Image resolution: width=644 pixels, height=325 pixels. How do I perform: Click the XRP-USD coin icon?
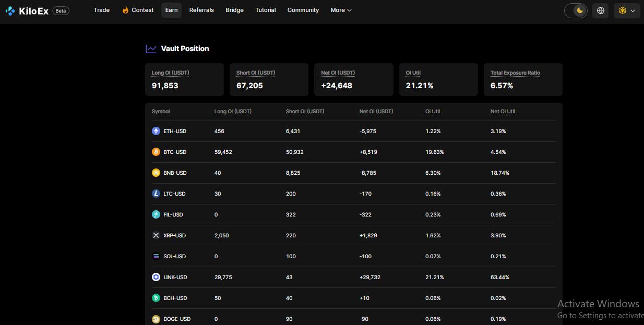pyautogui.click(x=156, y=235)
